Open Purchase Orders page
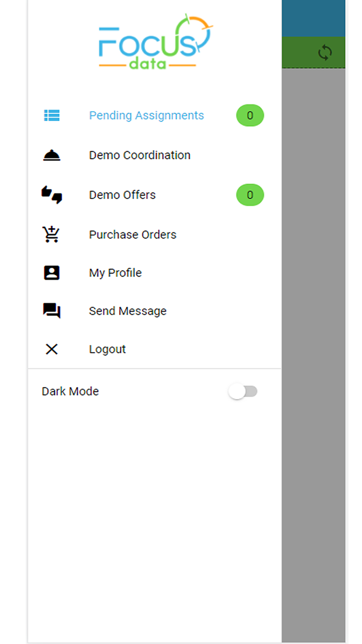 tap(132, 235)
